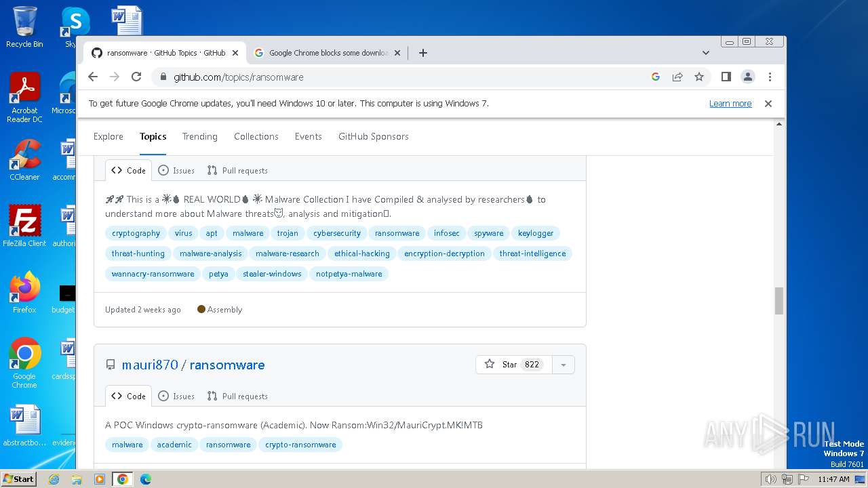The height and width of the screenshot is (488, 868).
Task: Dismiss the Chrome update notification bar
Action: [x=768, y=104]
